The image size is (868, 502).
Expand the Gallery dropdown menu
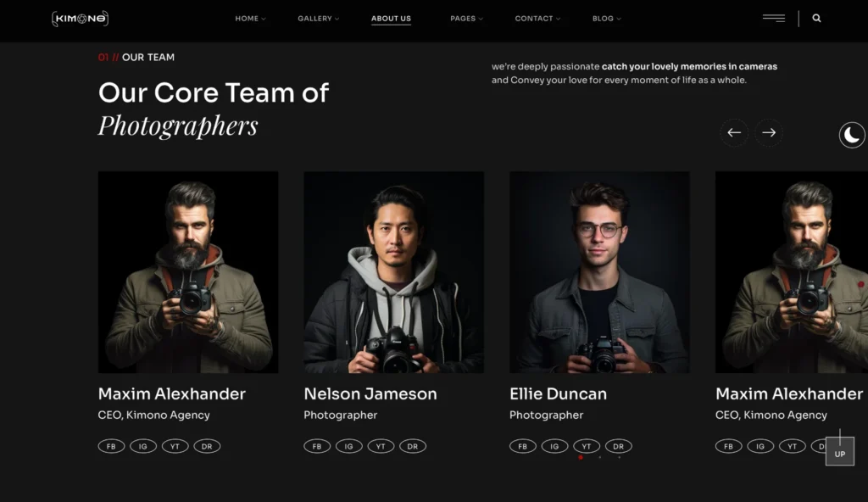click(x=318, y=19)
